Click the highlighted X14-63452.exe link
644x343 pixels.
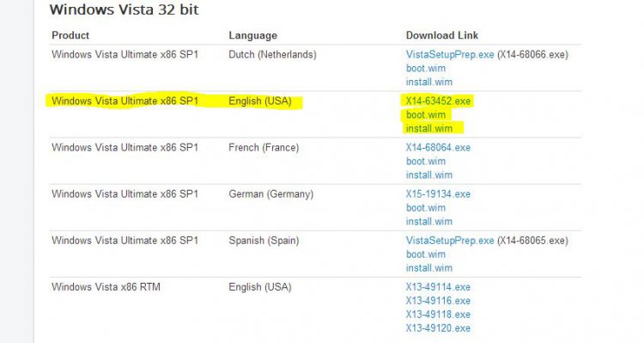(438, 101)
